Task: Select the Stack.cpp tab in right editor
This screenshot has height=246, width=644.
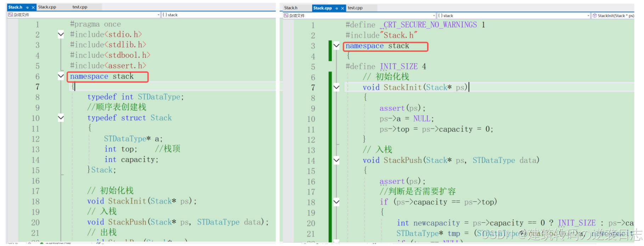Action: point(322,8)
